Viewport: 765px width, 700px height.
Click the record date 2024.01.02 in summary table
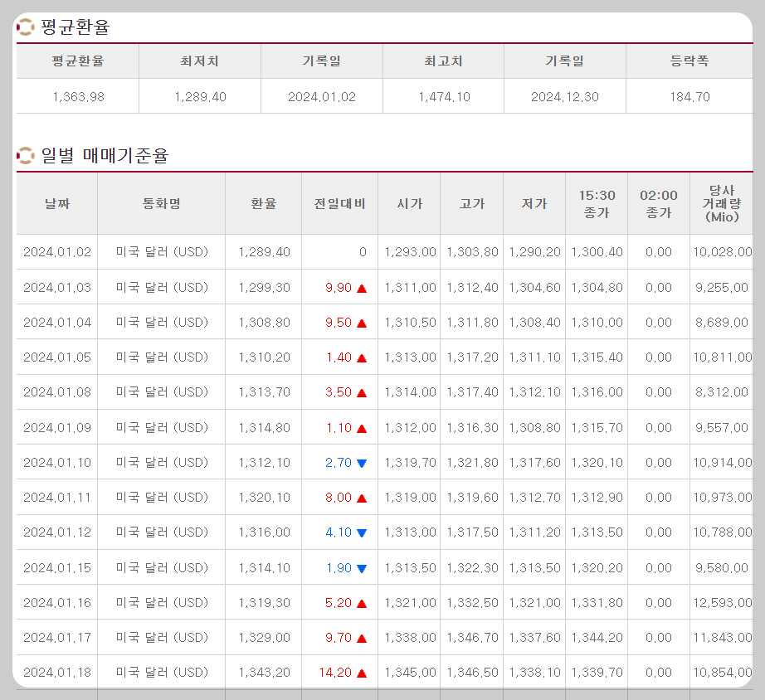[321, 96]
